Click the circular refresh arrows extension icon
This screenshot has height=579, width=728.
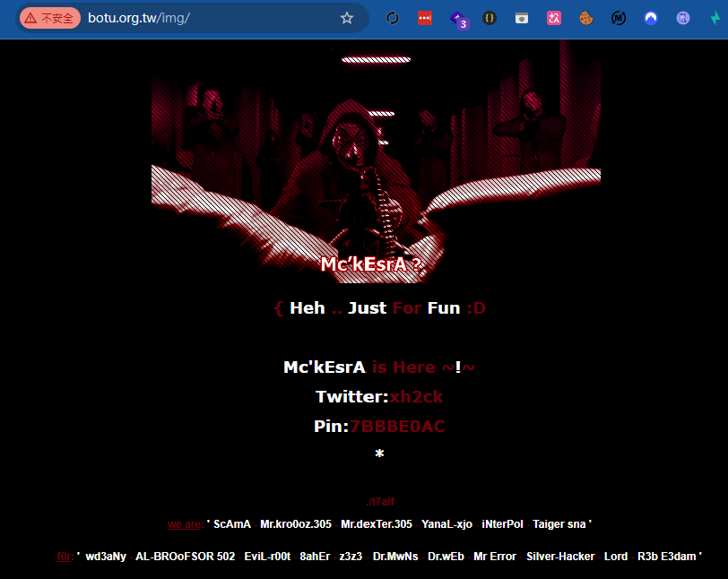pos(393,18)
